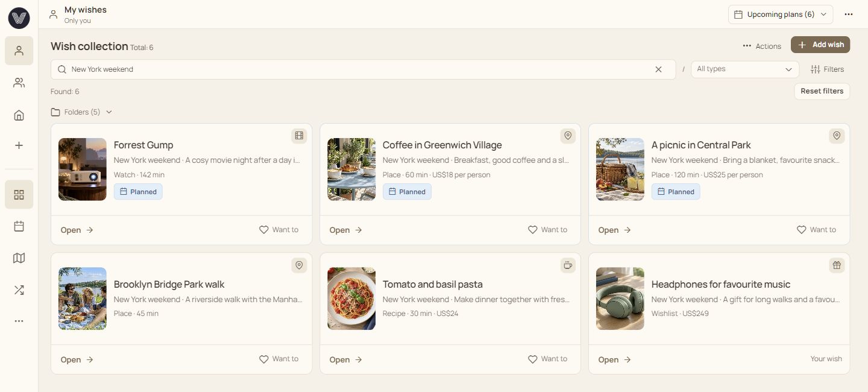Click the Add wish button
Screen dimensions: 868x392
(820, 45)
